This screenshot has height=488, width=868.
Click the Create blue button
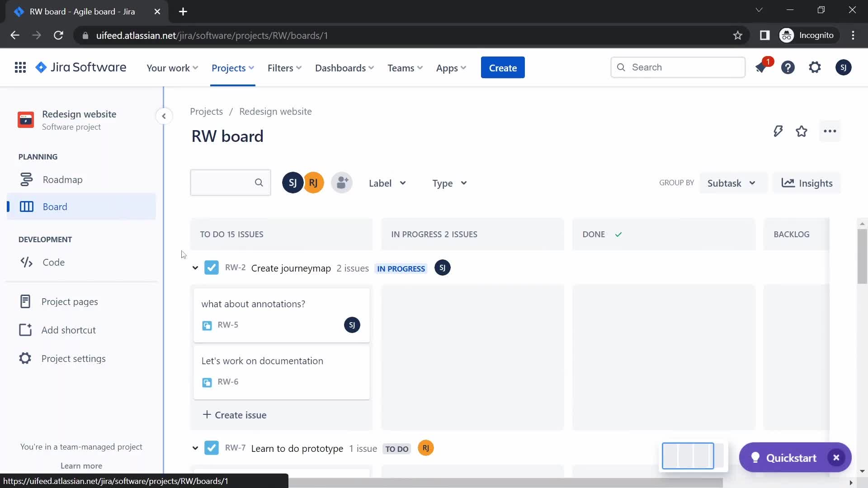click(503, 67)
